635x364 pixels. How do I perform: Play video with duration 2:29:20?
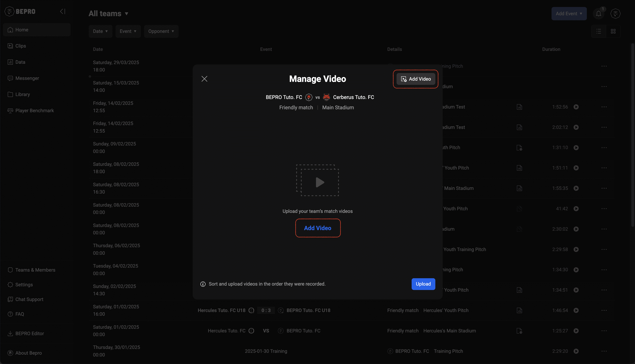(576, 351)
